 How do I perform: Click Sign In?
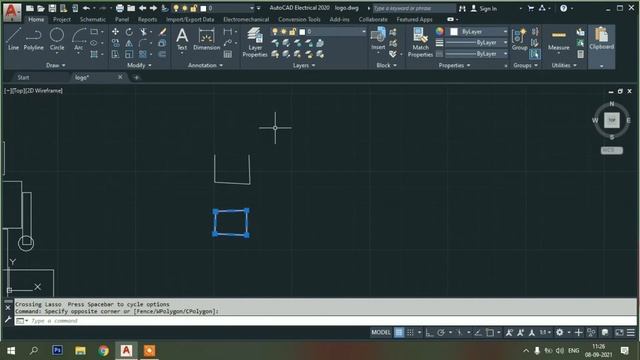point(484,8)
